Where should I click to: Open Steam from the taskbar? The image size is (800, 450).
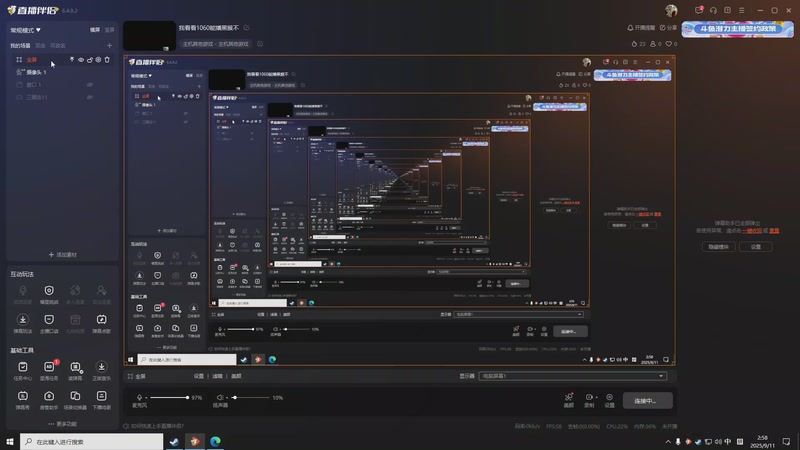click(x=174, y=441)
